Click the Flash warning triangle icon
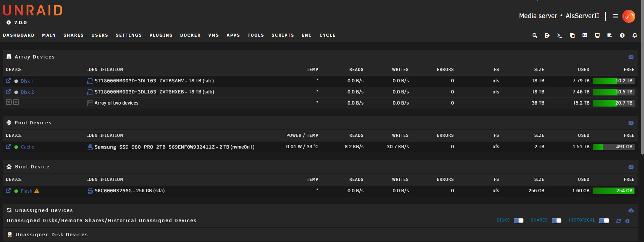Screen dimensions: 644x242 click(37, 191)
